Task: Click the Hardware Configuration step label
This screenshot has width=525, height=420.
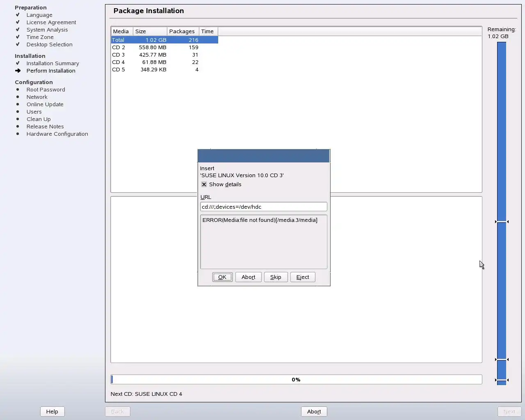Action: pos(57,134)
